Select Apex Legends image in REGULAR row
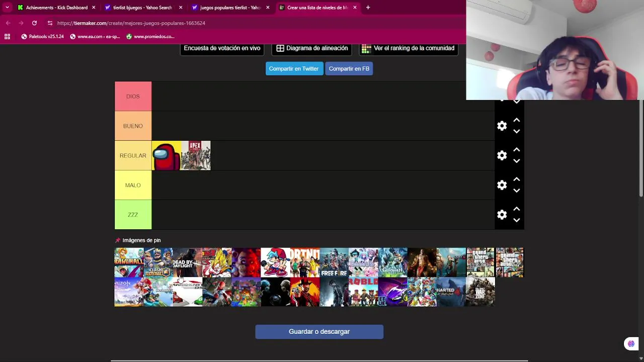Viewport: 644px width, 362px height. (x=196, y=156)
